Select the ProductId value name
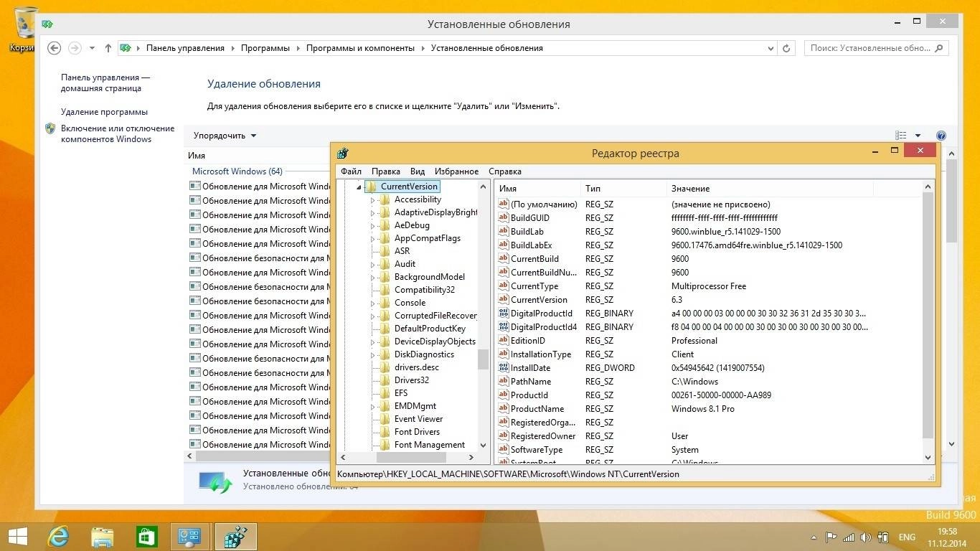 coord(529,395)
